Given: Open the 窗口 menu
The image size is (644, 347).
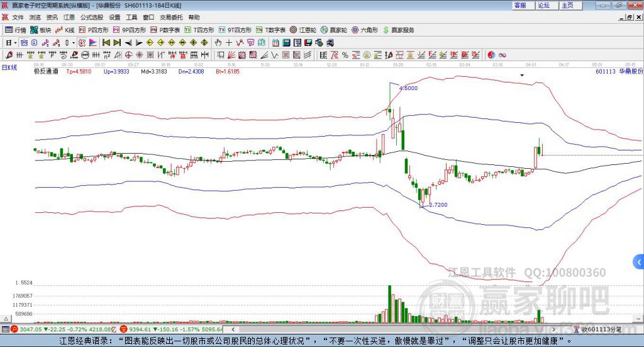Looking at the screenshot, I should 148,17.
